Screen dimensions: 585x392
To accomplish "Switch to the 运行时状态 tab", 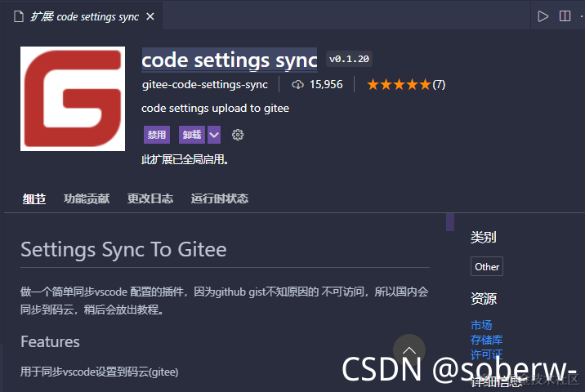I will (x=219, y=198).
